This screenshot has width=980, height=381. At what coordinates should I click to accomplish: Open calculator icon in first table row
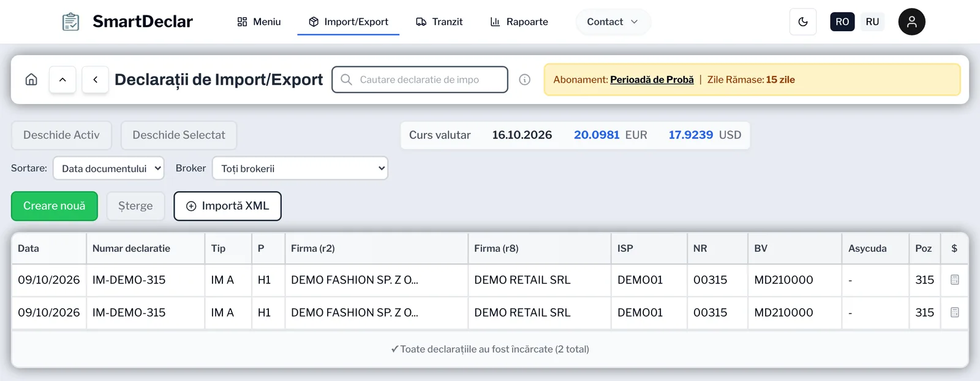[x=955, y=280]
